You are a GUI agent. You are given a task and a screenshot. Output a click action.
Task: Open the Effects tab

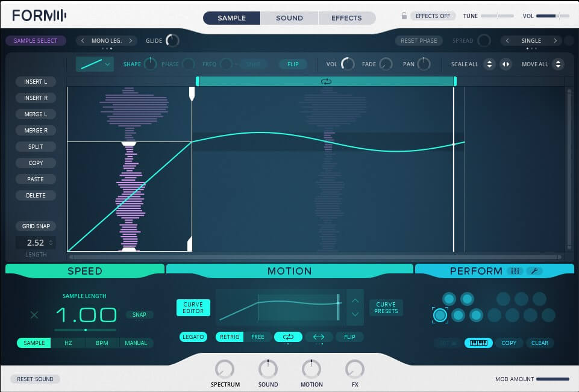pyautogui.click(x=347, y=18)
